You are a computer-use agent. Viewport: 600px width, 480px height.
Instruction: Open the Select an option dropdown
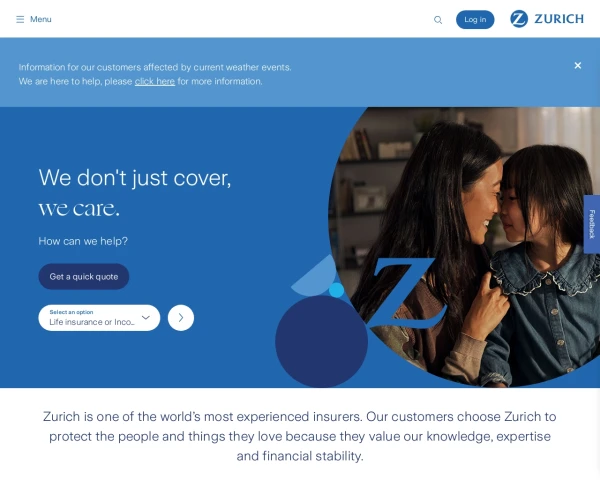[x=99, y=318]
